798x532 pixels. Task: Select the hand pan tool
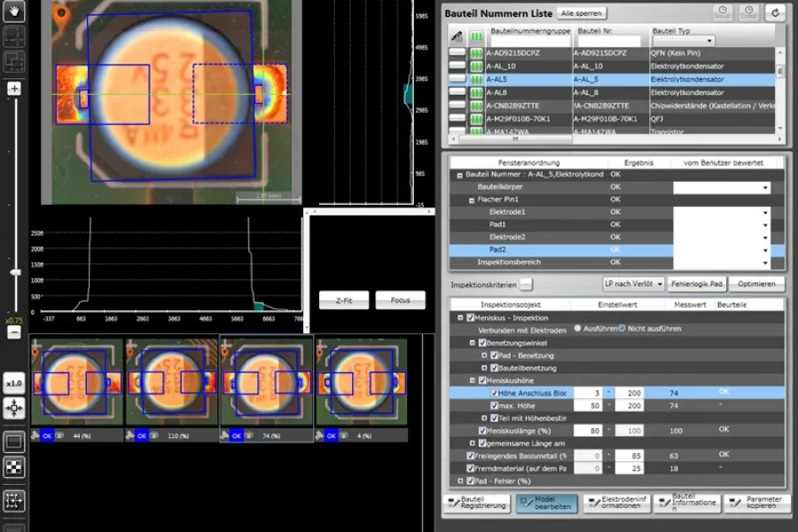click(14, 12)
